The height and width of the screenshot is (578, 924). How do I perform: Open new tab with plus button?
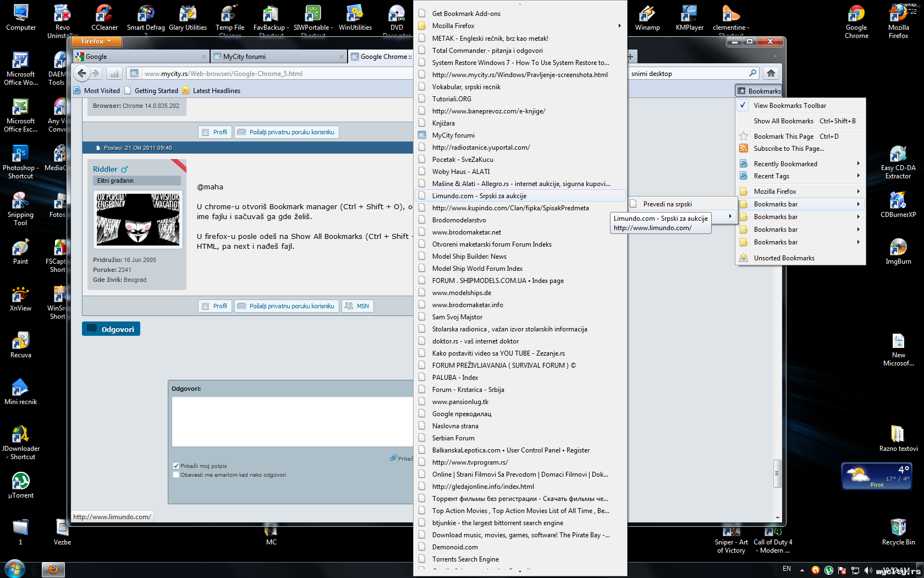630,56
